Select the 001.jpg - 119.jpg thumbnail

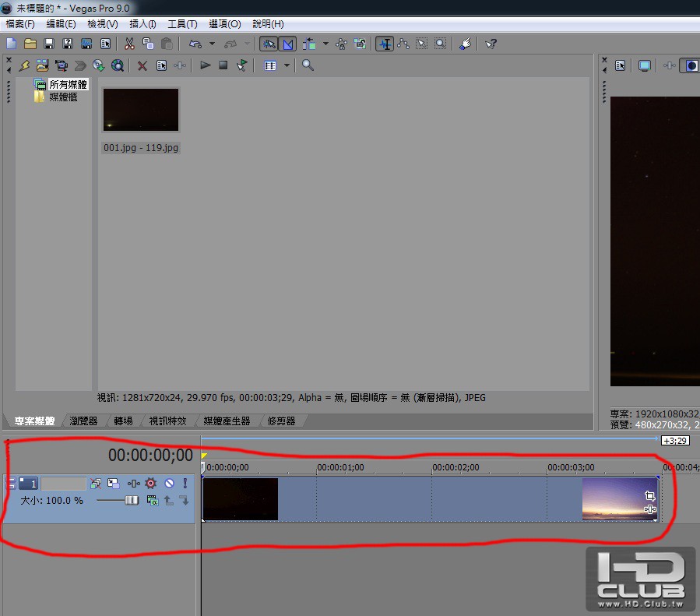point(141,110)
